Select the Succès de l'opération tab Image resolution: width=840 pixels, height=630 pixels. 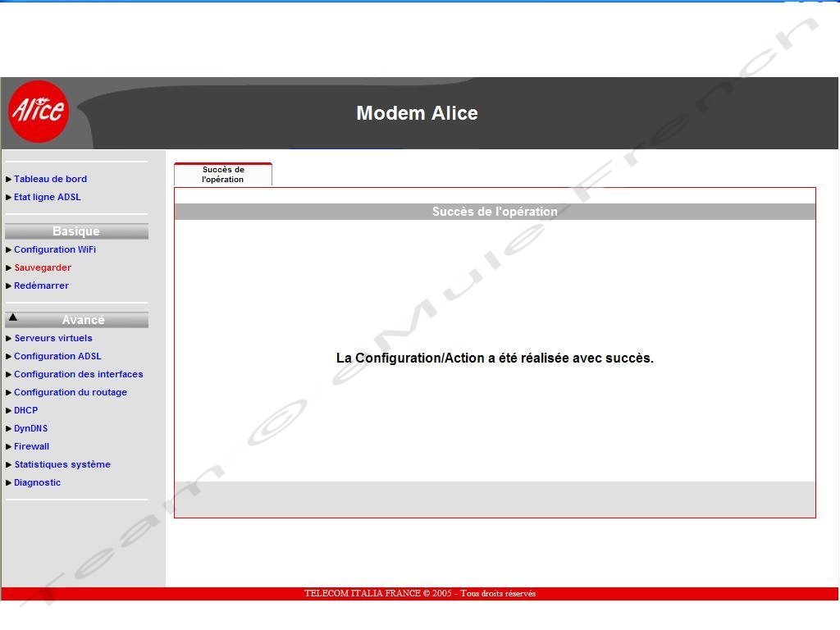223,175
